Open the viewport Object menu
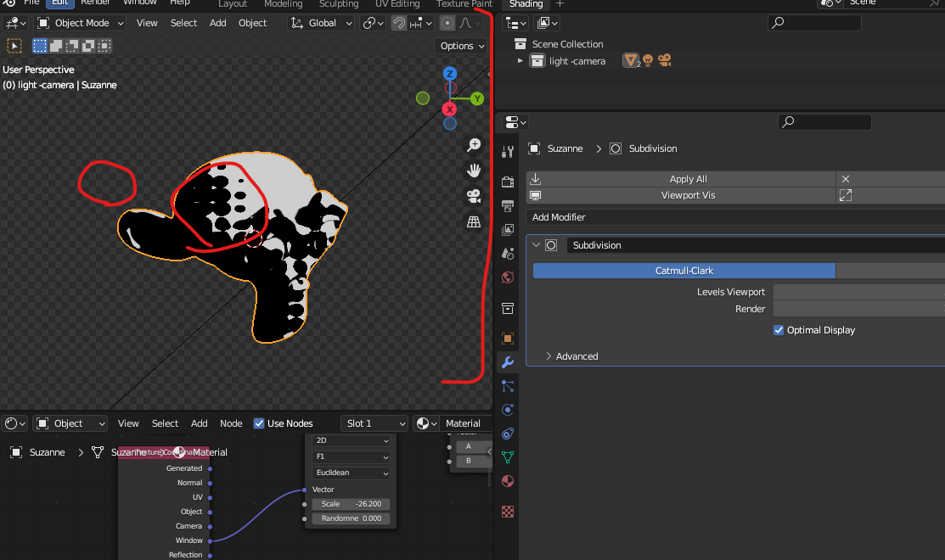Screen dimensions: 945x560 pyautogui.click(x=252, y=23)
